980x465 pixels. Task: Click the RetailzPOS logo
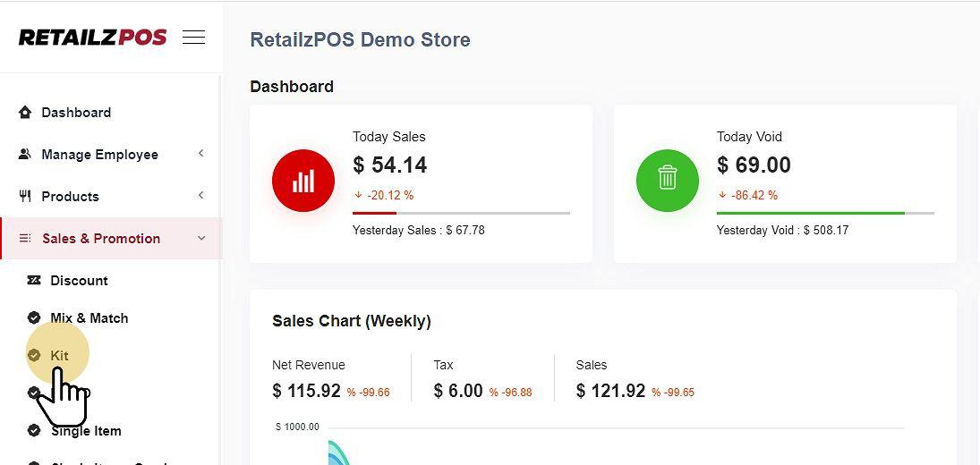(x=92, y=38)
